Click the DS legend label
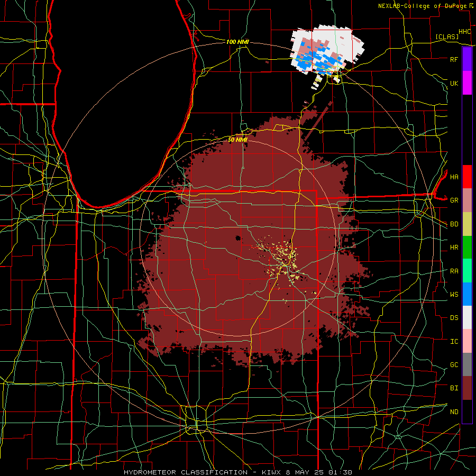 (x=454, y=317)
